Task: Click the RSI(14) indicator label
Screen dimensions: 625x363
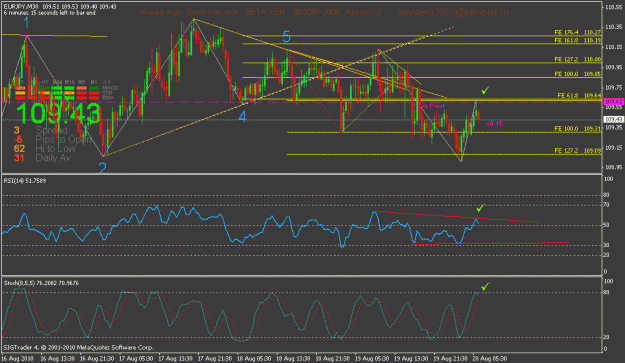Action: tap(25, 181)
